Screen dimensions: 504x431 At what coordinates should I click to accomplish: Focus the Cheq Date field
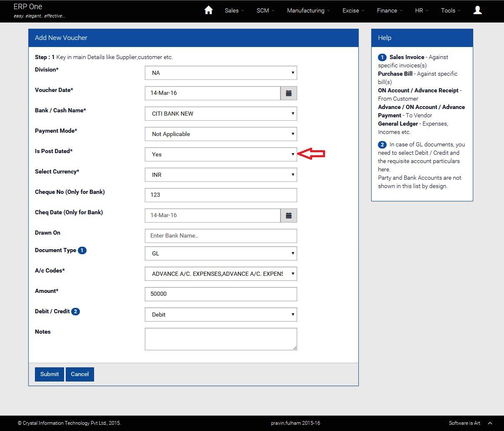click(213, 215)
